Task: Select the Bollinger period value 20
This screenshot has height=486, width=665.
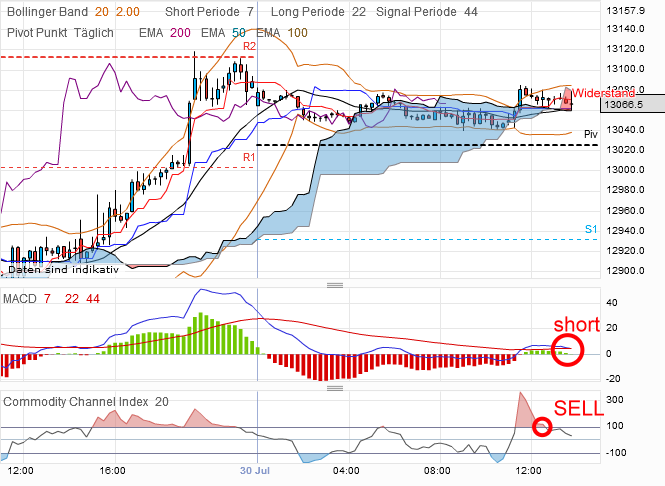Action: (x=102, y=12)
